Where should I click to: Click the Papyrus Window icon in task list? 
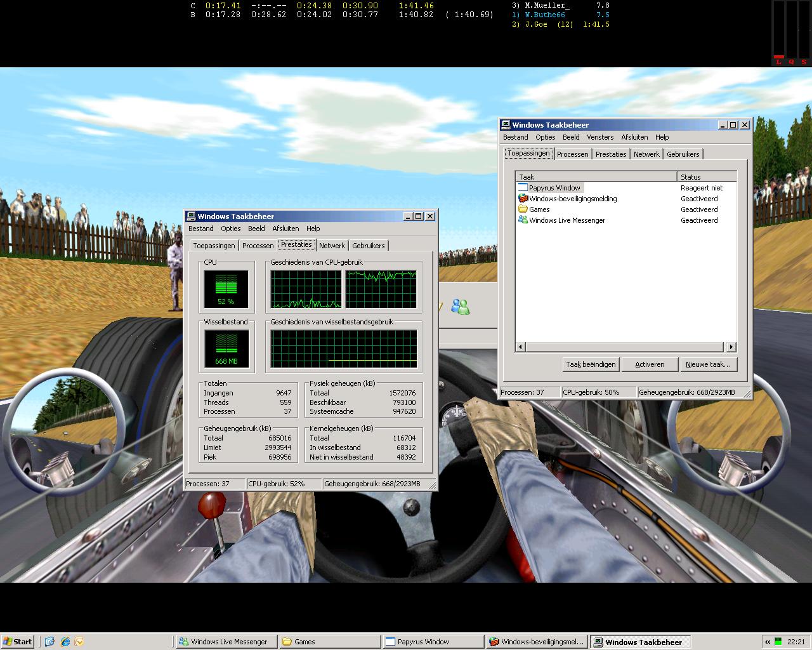(x=523, y=188)
